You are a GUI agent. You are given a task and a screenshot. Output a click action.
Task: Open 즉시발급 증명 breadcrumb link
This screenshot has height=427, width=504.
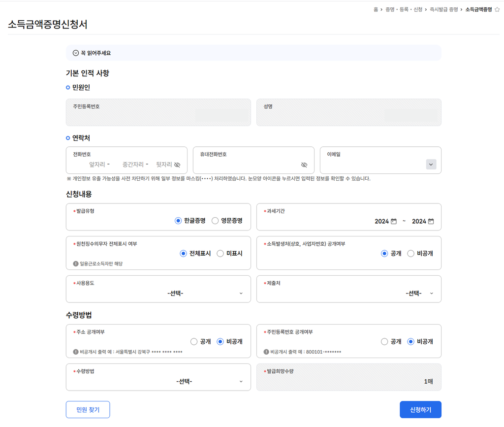tap(443, 9)
